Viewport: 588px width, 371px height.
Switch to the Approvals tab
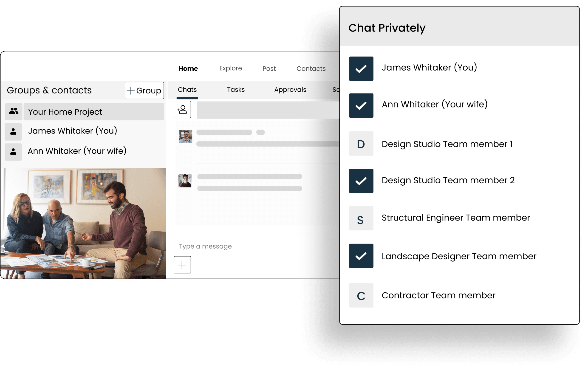tap(290, 90)
